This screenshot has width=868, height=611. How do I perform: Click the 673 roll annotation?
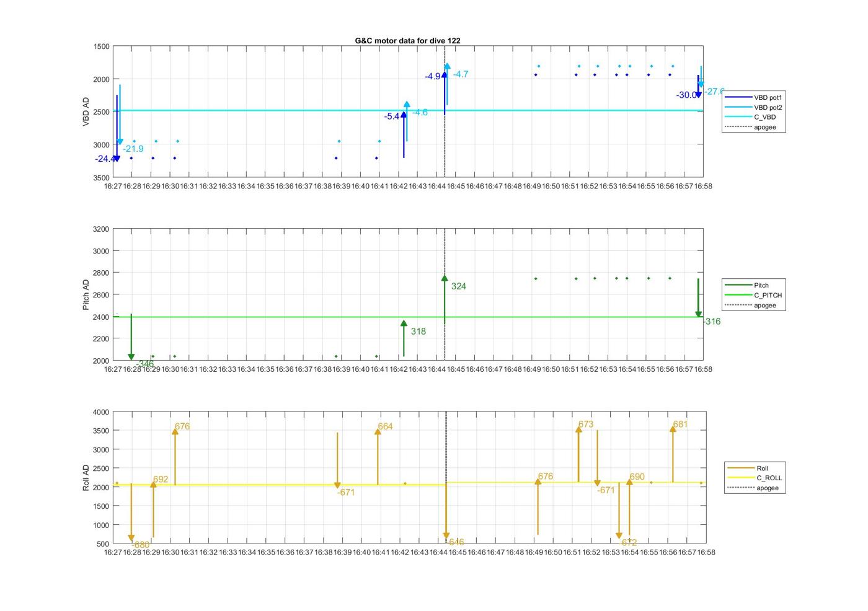(x=586, y=425)
